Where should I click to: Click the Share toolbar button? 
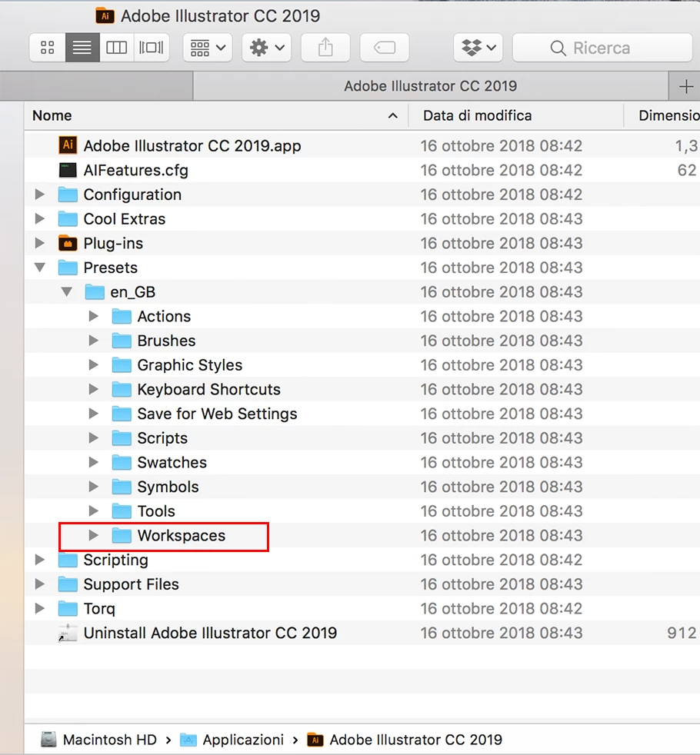325,48
